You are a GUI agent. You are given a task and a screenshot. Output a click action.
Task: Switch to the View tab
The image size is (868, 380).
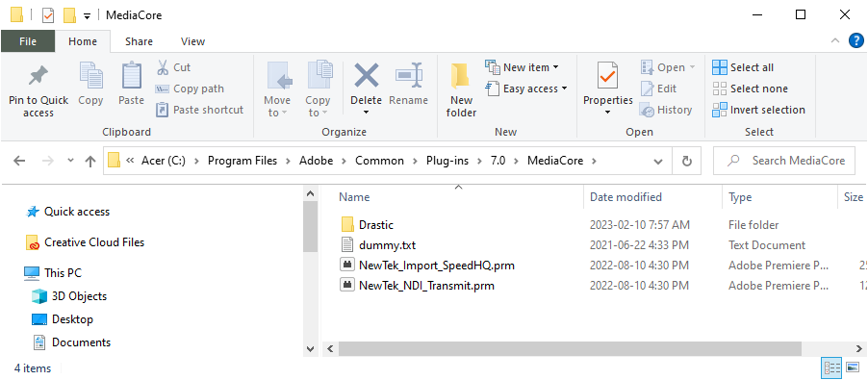[x=192, y=41]
